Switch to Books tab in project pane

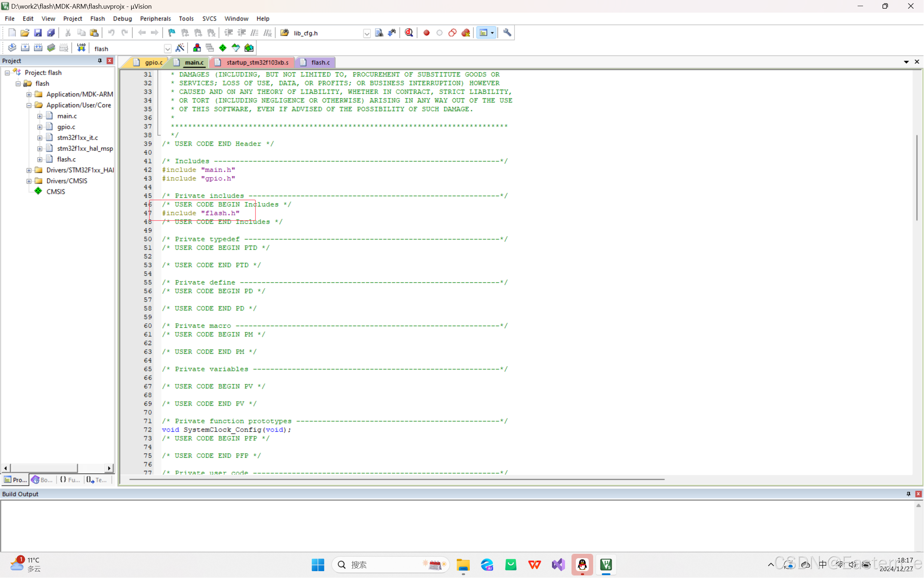(42, 480)
